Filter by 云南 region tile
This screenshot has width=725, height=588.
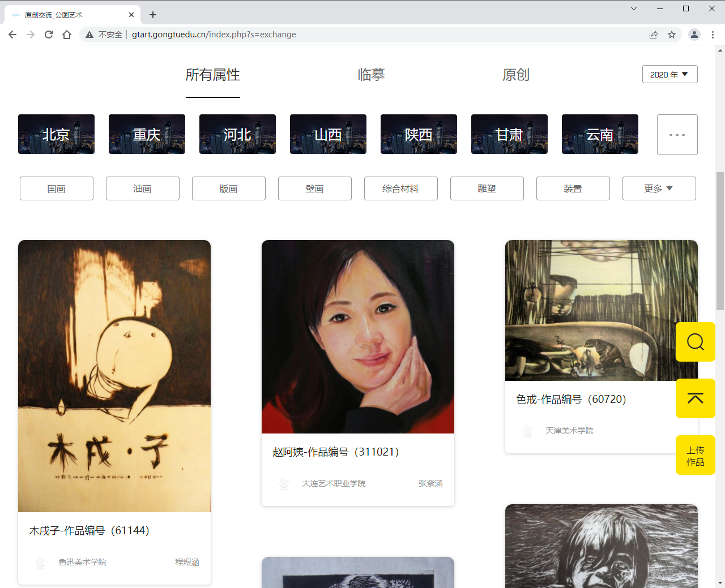[600, 134]
